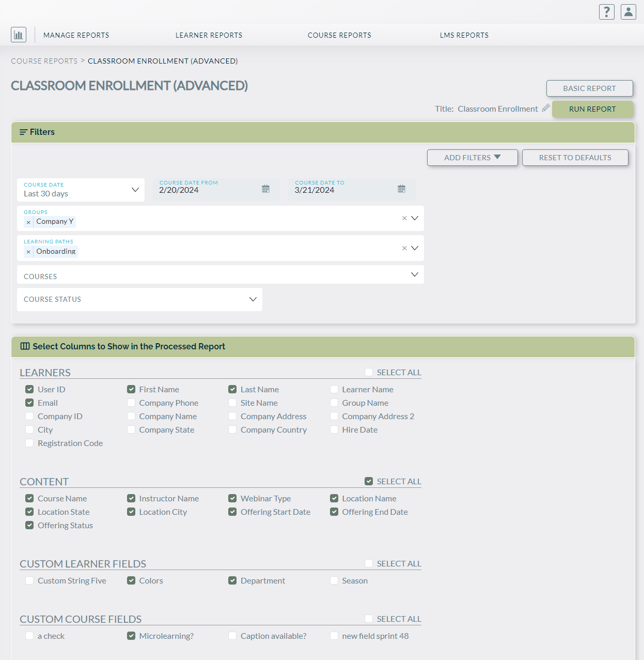Open the Course Status dropdown
Viewport: 644px width, 660px height.
coord(253,299)
